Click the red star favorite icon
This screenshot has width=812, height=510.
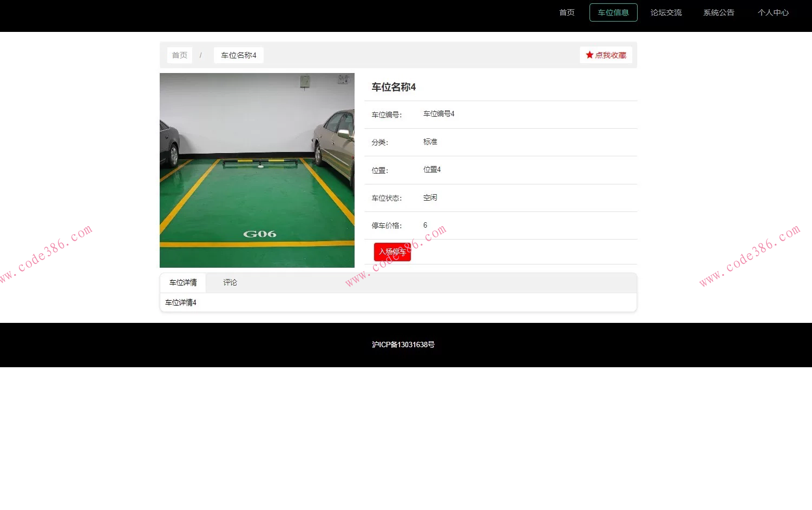590,55
